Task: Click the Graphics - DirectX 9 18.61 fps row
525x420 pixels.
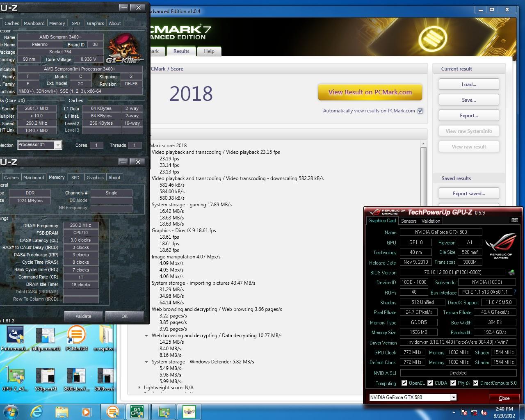Action: pos(184,231)
